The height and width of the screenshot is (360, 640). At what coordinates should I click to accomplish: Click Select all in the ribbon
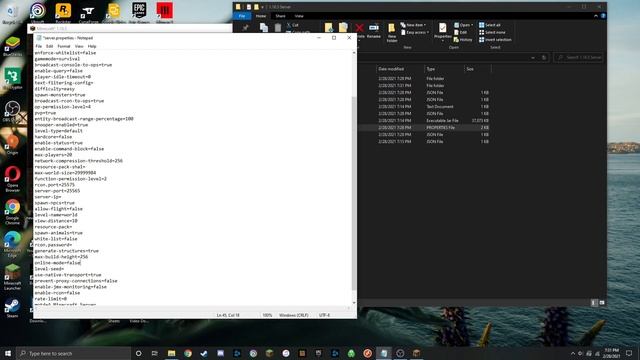click(490, 25)
